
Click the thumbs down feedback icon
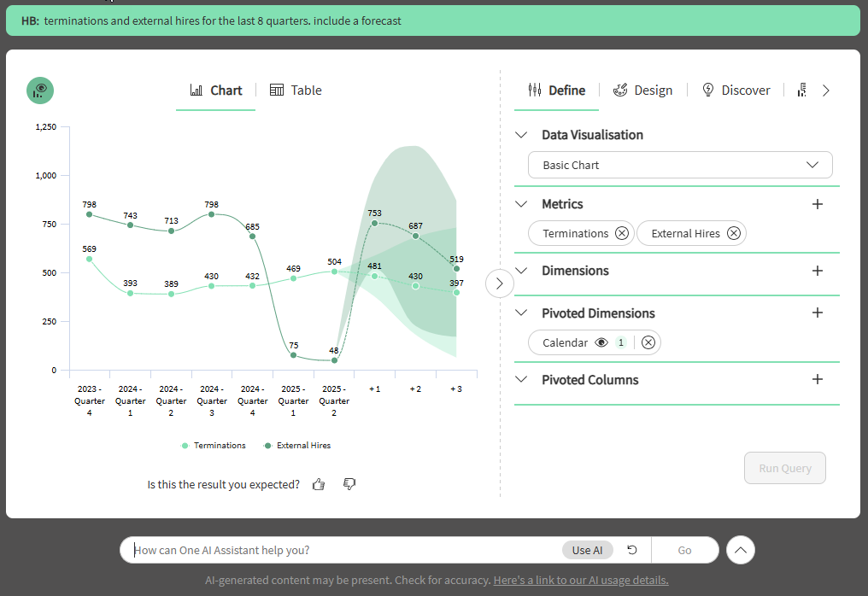tap(349, 484)
